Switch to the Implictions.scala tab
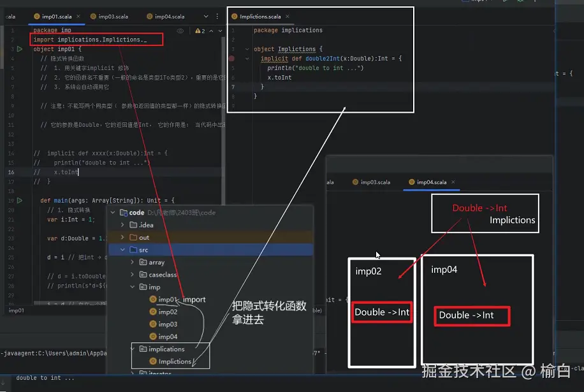 [260, 17]
